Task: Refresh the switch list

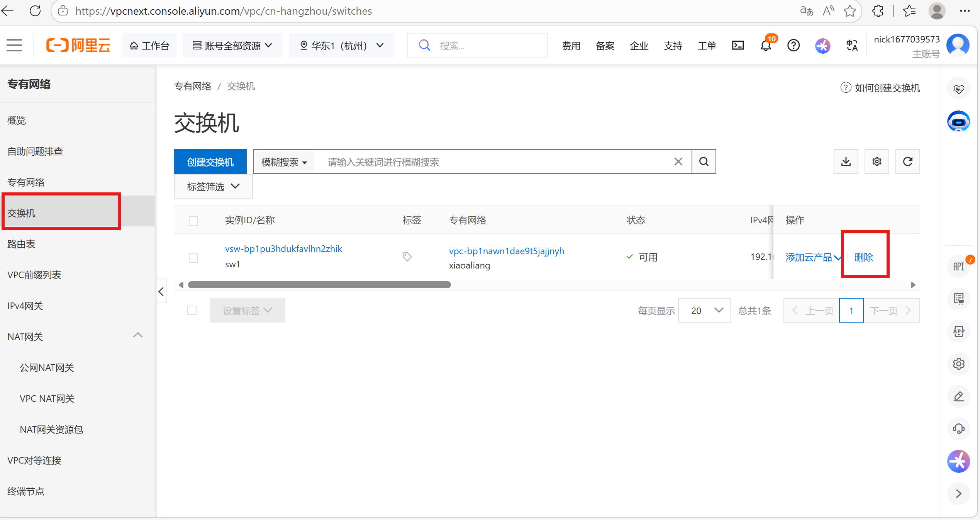Action: point(907,161)
